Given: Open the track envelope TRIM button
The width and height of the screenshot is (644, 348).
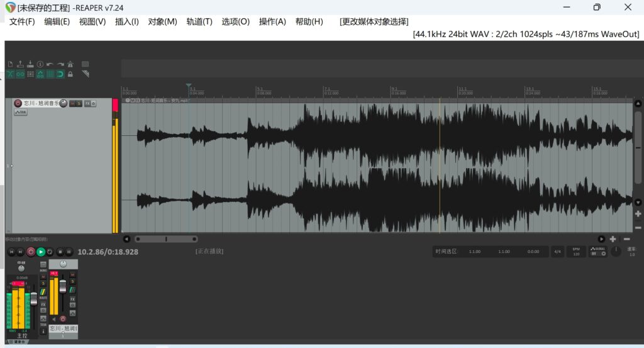Looking at the screenshot, I should (x=21, y=112).
